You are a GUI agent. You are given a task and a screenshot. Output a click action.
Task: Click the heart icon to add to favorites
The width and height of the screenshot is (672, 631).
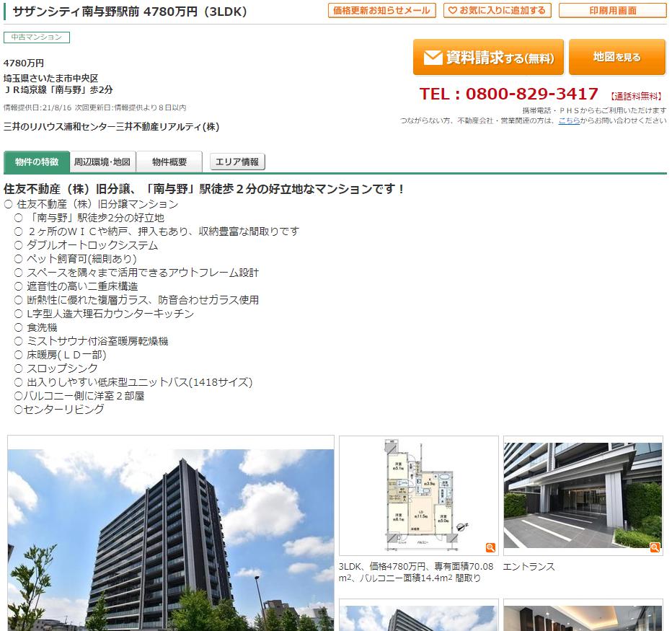click(451, 11)
